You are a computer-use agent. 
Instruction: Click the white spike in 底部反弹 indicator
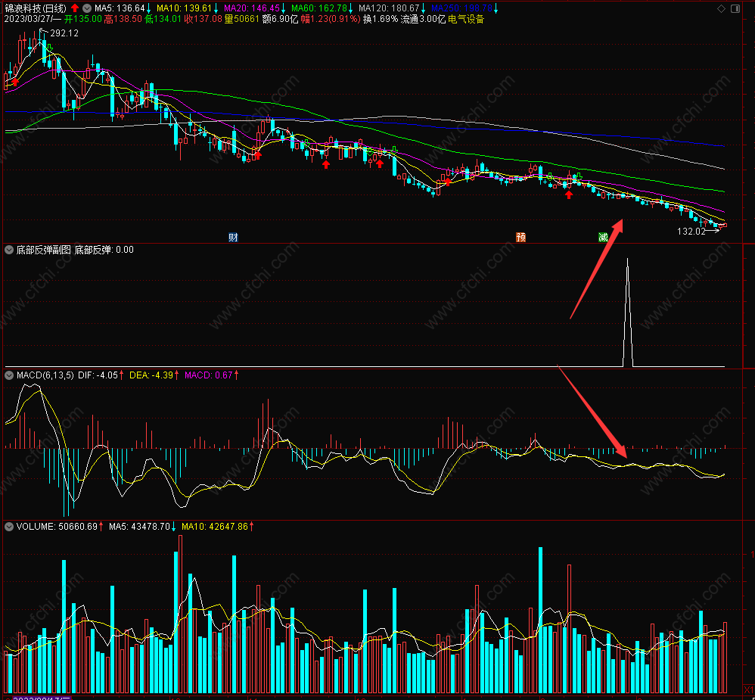pyautogui.click(x=627, y=313)
